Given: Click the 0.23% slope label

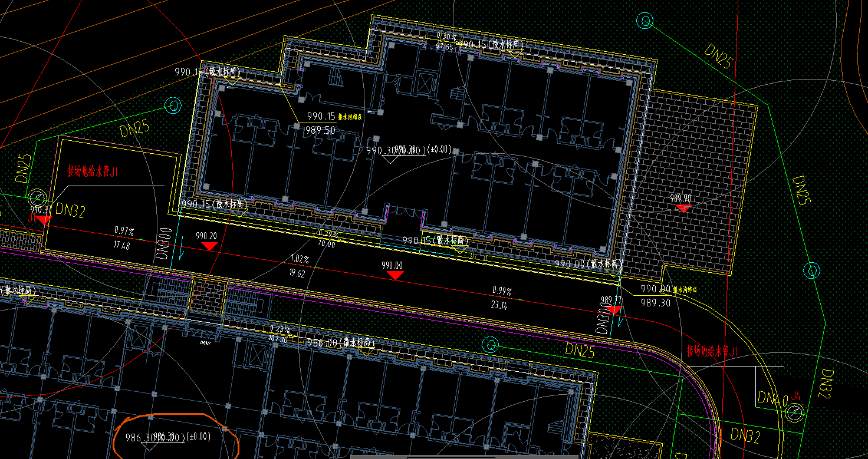Looking at the screenshot, I should (x=280, y=329).
